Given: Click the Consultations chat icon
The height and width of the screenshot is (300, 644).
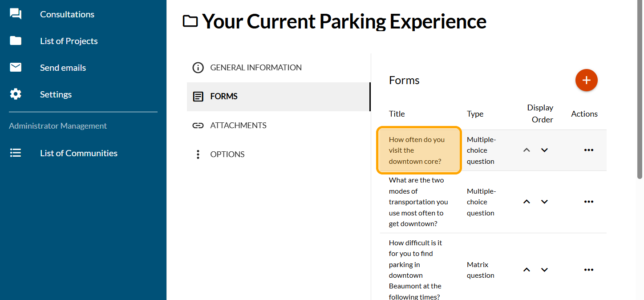Looking at the screenshot, I should pyautogui.click(x=16, y=14).
